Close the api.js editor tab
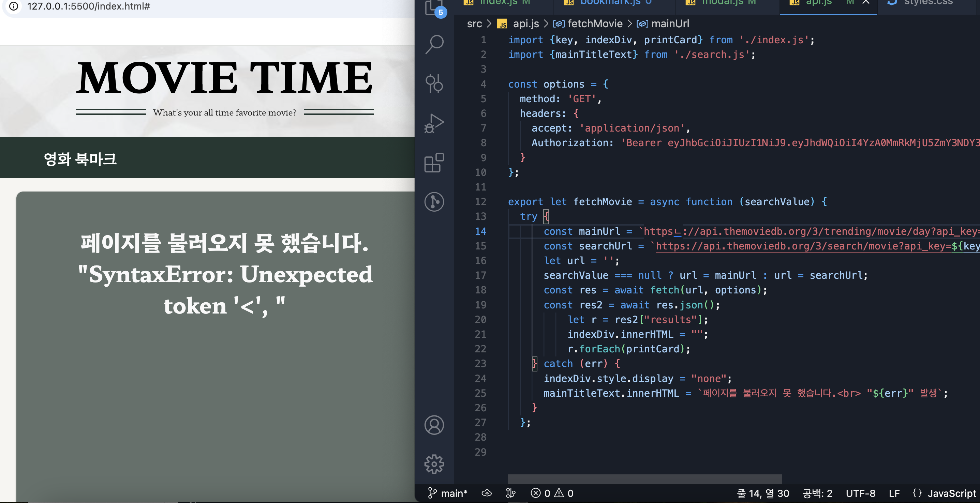 click(x=866, y=2)
